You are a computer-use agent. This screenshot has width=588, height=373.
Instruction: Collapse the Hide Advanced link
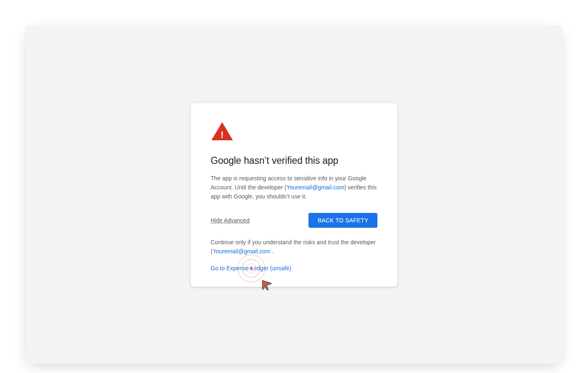tap(230, 220)
